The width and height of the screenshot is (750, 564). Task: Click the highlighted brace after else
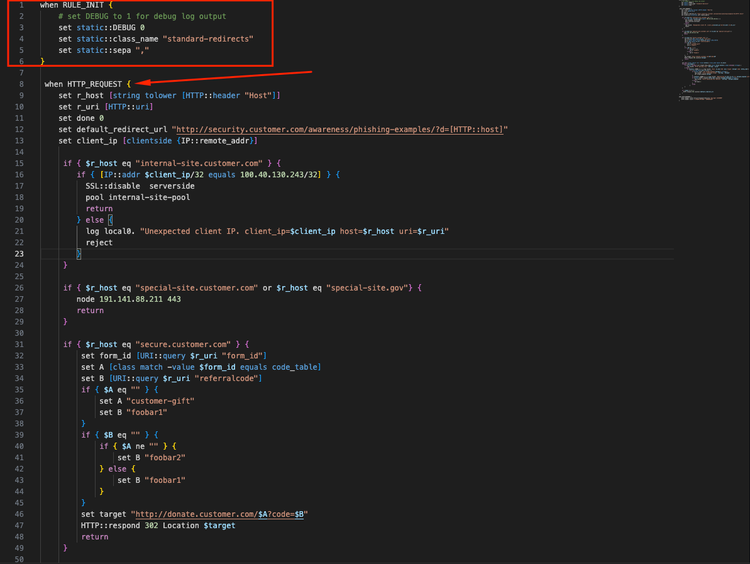pos(110,219)
